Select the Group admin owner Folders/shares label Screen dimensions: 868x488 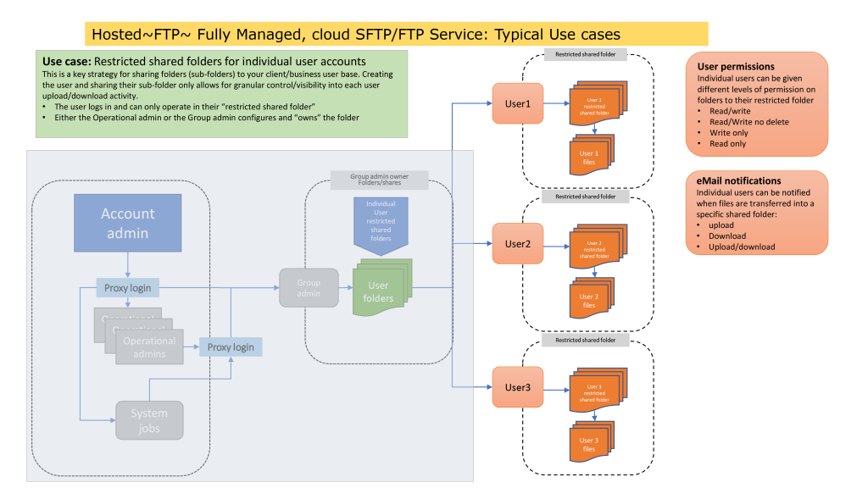[x=379, y=180]
